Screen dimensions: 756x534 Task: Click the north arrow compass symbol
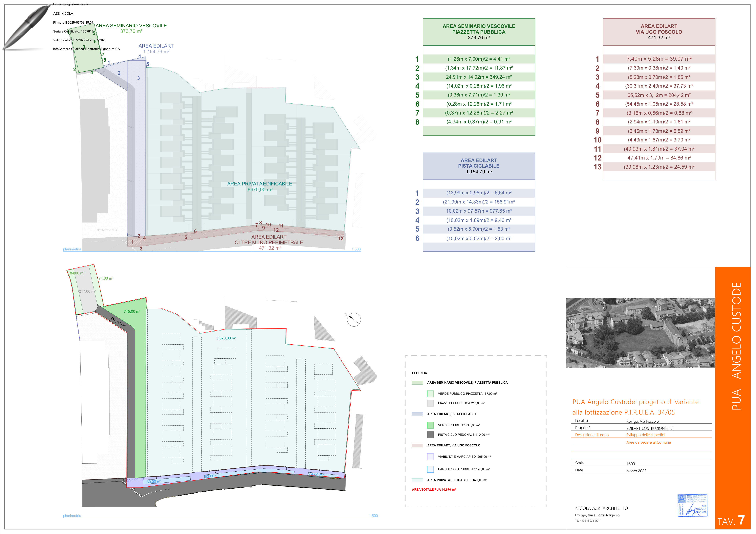(x=353, y=319)
